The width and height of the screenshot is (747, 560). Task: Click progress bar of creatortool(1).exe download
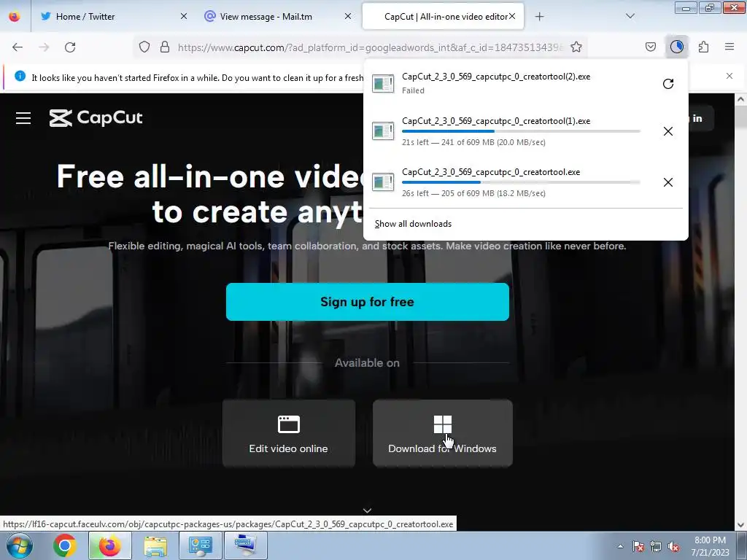521,131
